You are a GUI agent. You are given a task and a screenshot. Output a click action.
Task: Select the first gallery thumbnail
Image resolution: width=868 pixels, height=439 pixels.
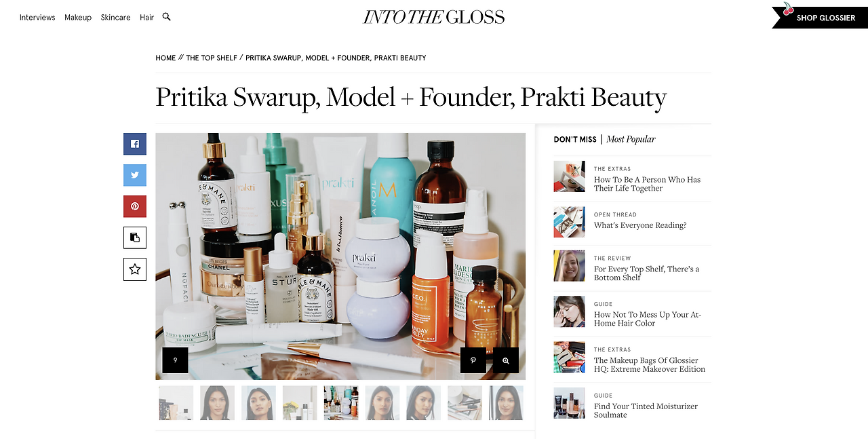176,403
